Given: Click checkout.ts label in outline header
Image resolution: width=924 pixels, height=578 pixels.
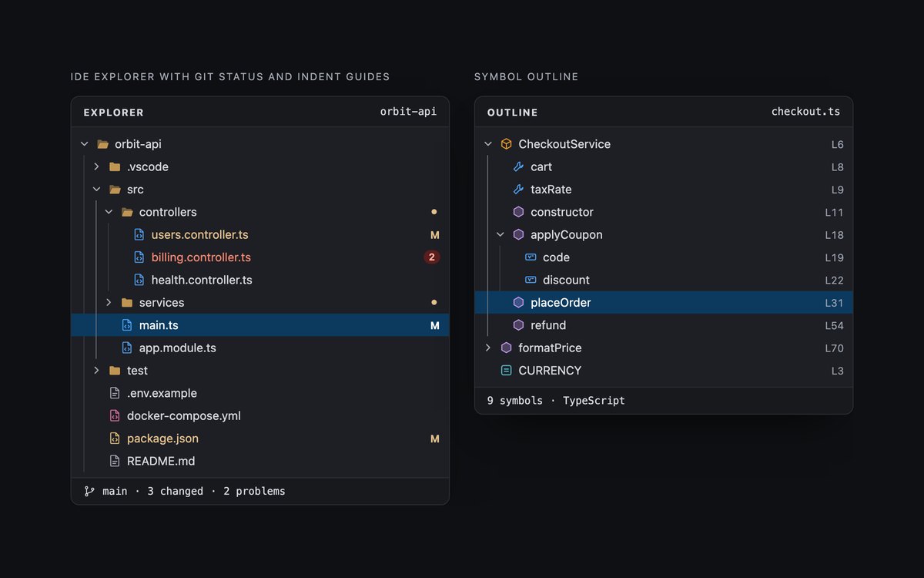Looking at the screenshot, I should tap(805, 112).
